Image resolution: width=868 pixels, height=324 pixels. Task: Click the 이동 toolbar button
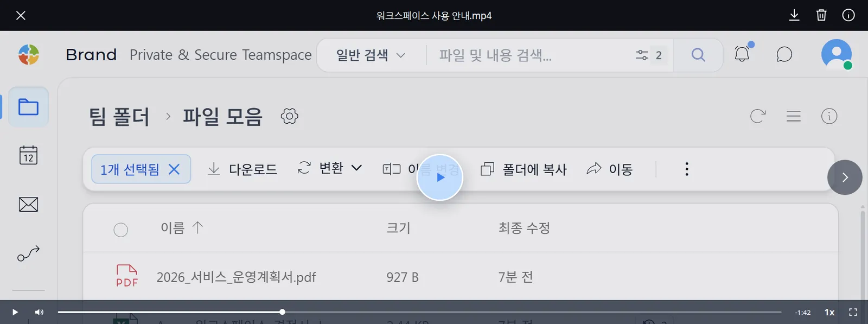[610, 169]
